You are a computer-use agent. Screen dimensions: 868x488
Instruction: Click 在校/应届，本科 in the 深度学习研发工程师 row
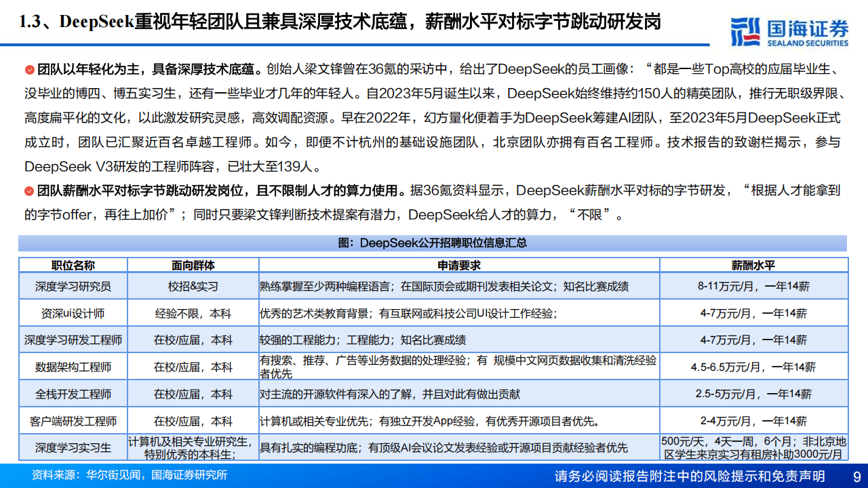193,340
